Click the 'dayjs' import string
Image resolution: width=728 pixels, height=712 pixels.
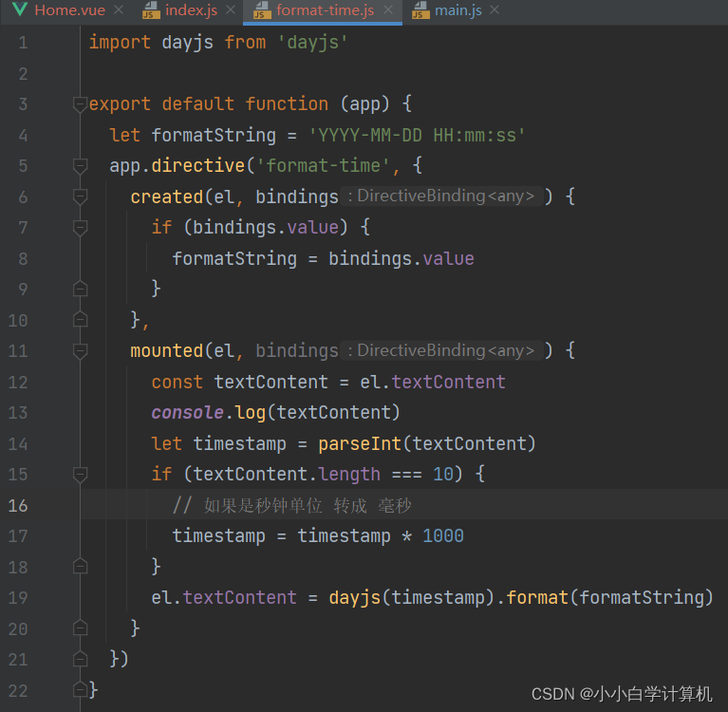pyautogui.click(x=312, y=43)
